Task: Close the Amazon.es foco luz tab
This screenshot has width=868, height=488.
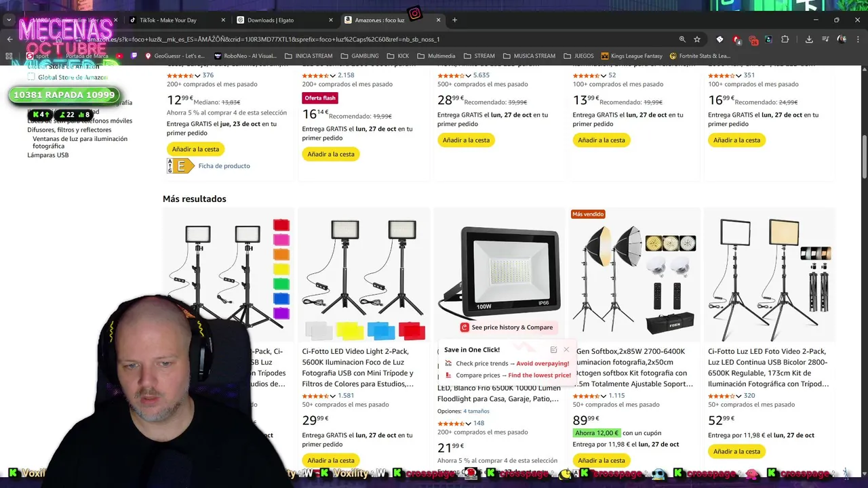Action: click(x=439, y=20)
